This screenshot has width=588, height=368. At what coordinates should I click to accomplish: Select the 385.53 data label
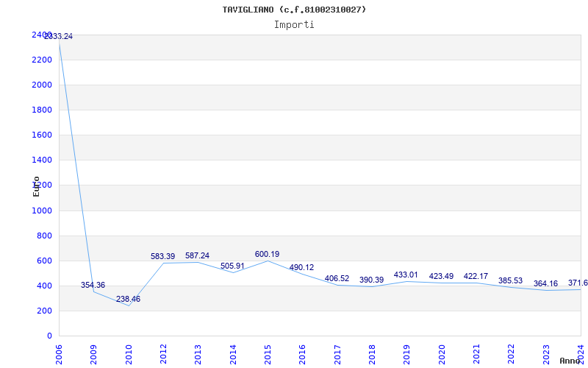pos(510,280)
